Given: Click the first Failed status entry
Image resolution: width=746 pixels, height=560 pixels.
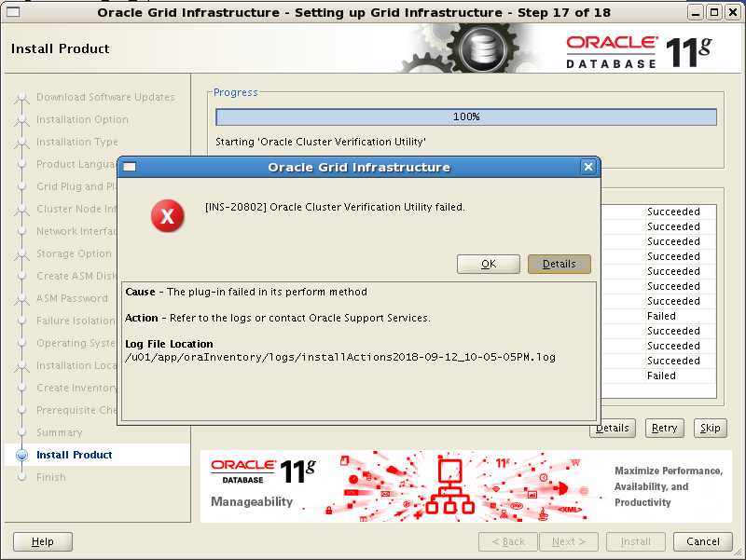Looking at the screenshot, I should pyautogui.click(x=661, y=316).
